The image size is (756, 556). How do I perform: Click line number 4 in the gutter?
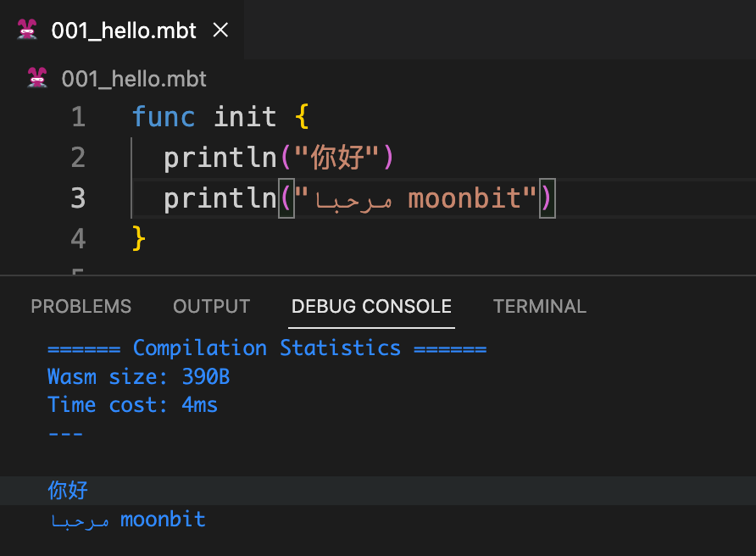(x=78, y=239)
